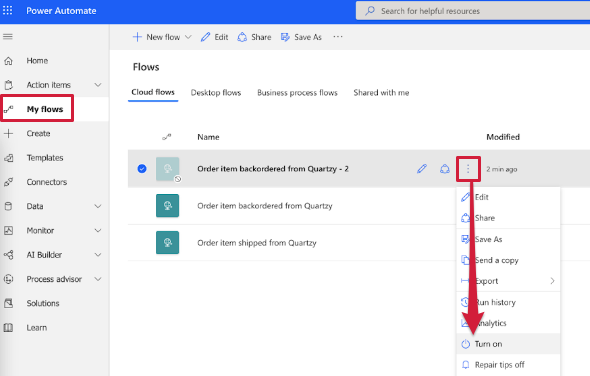This screenshot has width=590, height=376.
Task: Click Share in the top toolbar
Action: pos(254,37)
